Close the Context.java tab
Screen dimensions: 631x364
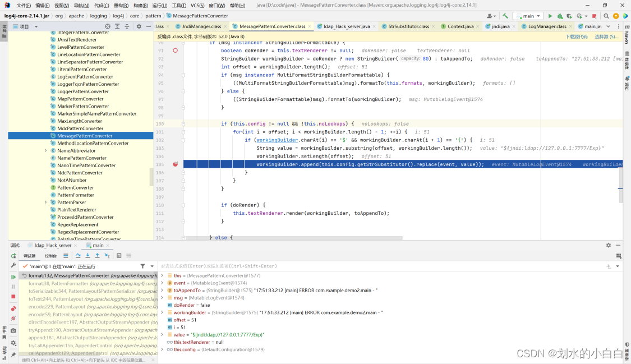[x=478, y=26]
